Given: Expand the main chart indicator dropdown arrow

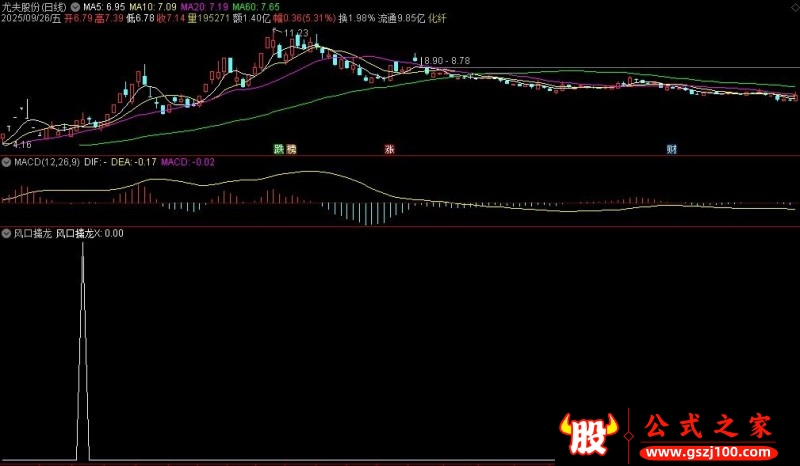Looking at the screenshot, I should click(77, 7).
